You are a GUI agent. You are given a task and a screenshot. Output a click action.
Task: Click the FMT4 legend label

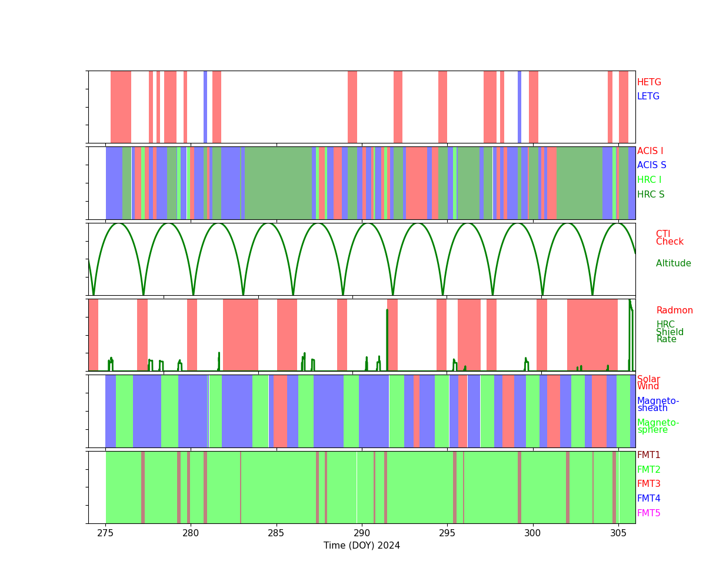(x=649, y=499)
